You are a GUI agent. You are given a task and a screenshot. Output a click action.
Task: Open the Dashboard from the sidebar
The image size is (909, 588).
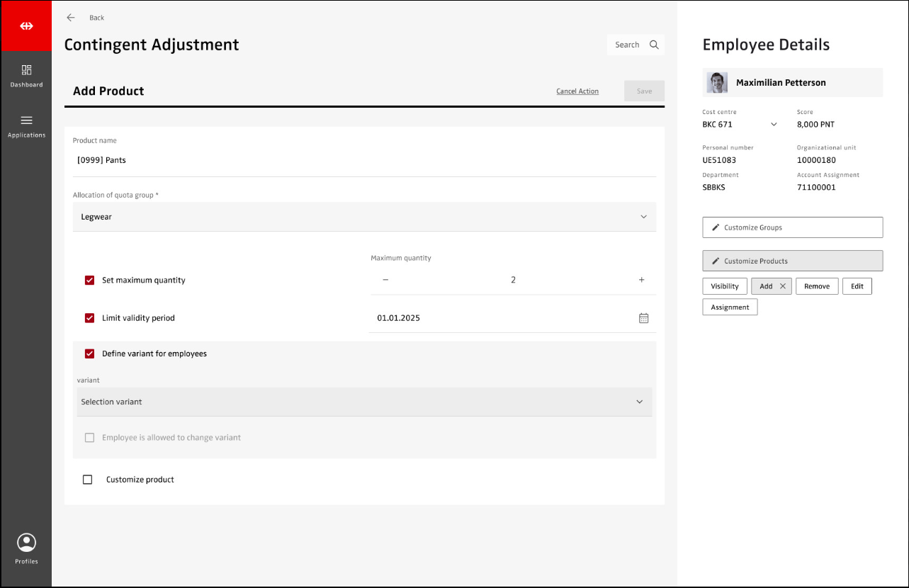pyautogui.click(x=26, y=76)
